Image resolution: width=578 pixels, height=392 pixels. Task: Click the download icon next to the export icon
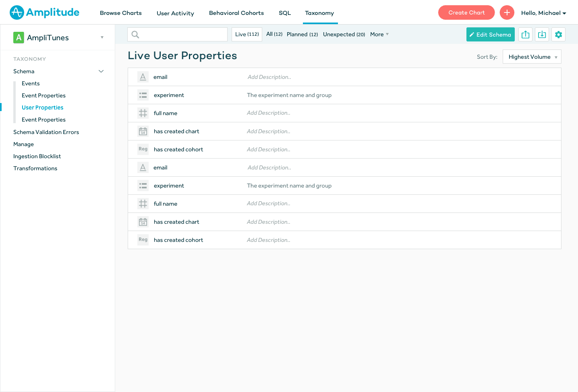coord(542,34)
